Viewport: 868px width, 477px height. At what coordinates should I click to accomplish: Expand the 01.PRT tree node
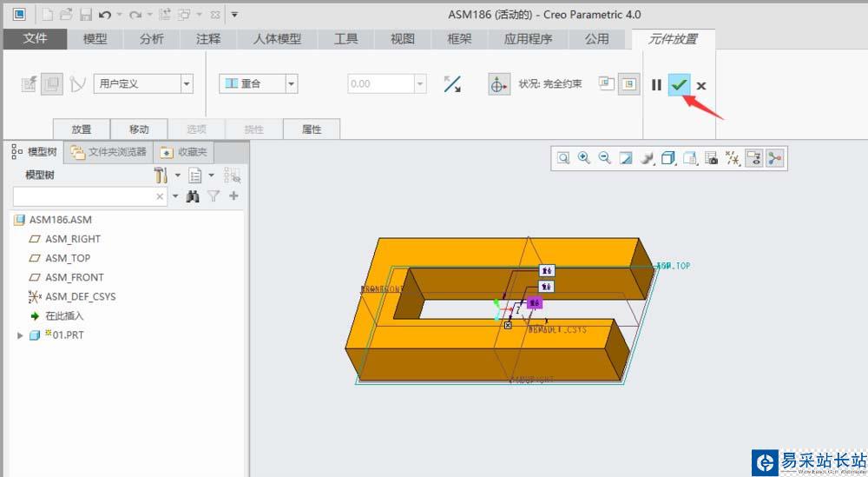[20, 335]
